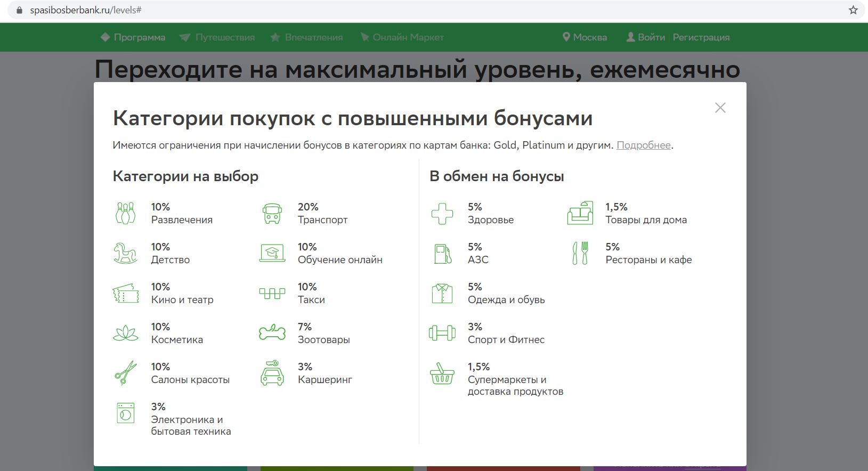Click the ticket Кино и театр icon
Viewport: 868px width, 471px height.
(125, 293)
